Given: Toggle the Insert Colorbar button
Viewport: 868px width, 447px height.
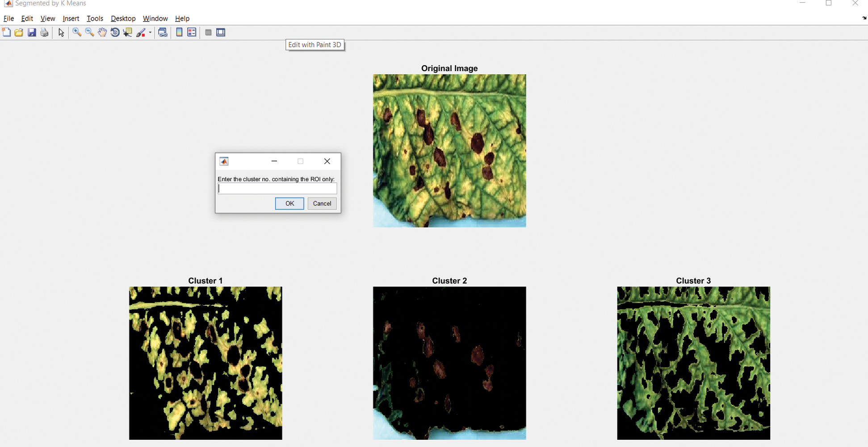Looking at the screenshot, I should (179, 32).
